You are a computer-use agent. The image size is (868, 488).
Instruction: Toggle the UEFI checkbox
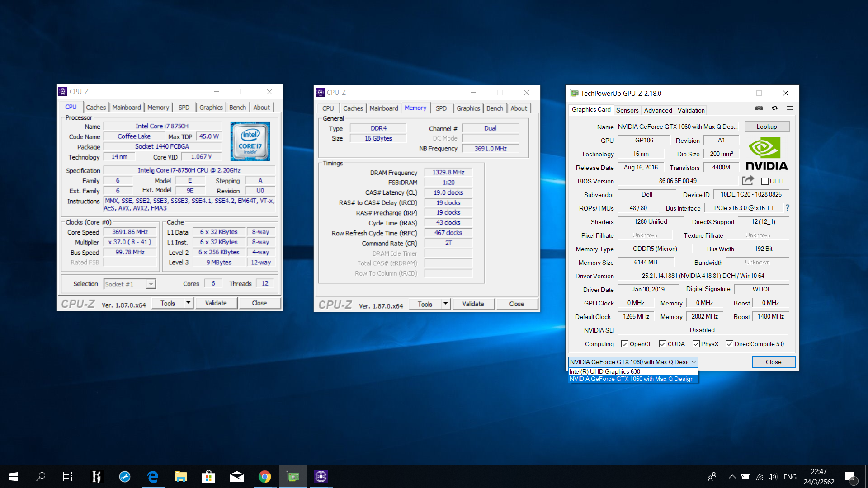[x=765, y=181]
